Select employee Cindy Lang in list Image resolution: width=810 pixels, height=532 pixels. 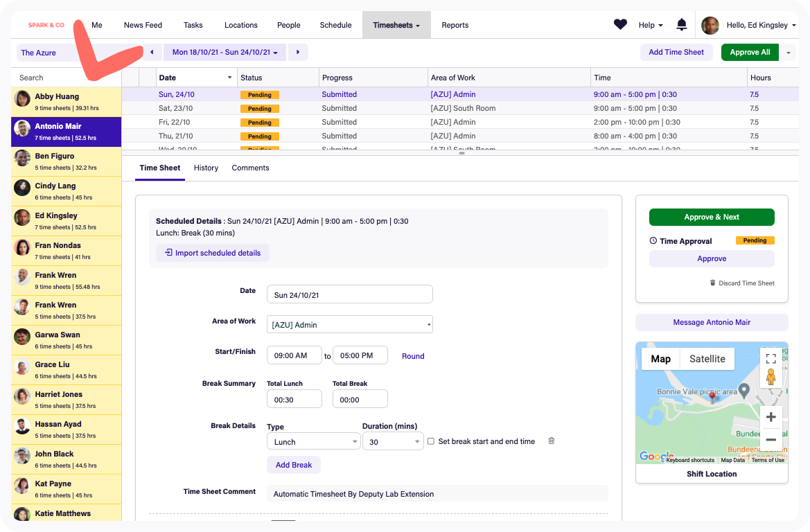66,191
